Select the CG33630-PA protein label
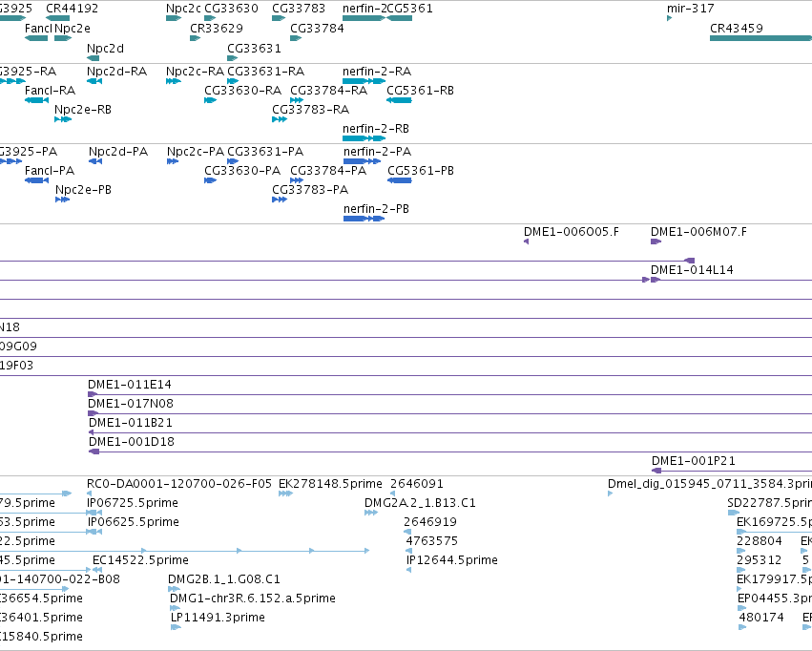This screenshot has width=812, height=651. pyautogui.click(x=242, y=171)
